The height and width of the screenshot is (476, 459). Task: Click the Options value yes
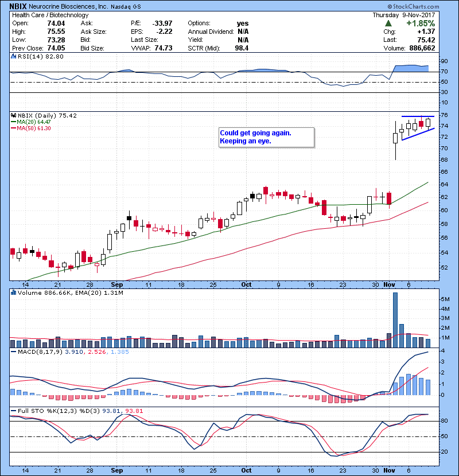[x=243, y=24]
